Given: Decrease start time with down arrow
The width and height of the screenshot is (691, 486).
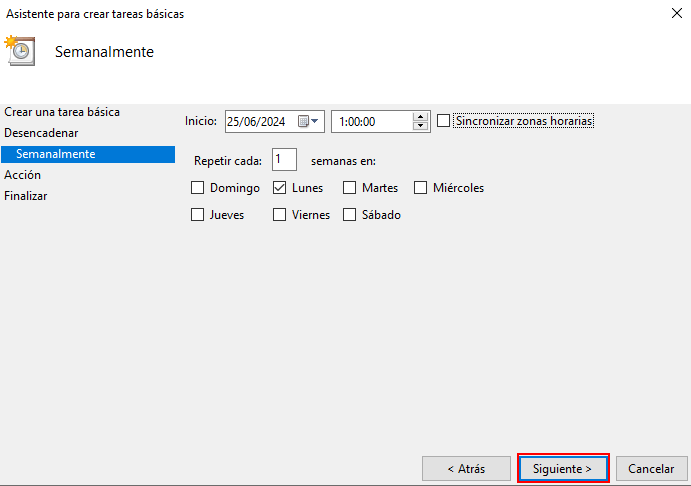Looking at the screenshot, I should 421,126.
